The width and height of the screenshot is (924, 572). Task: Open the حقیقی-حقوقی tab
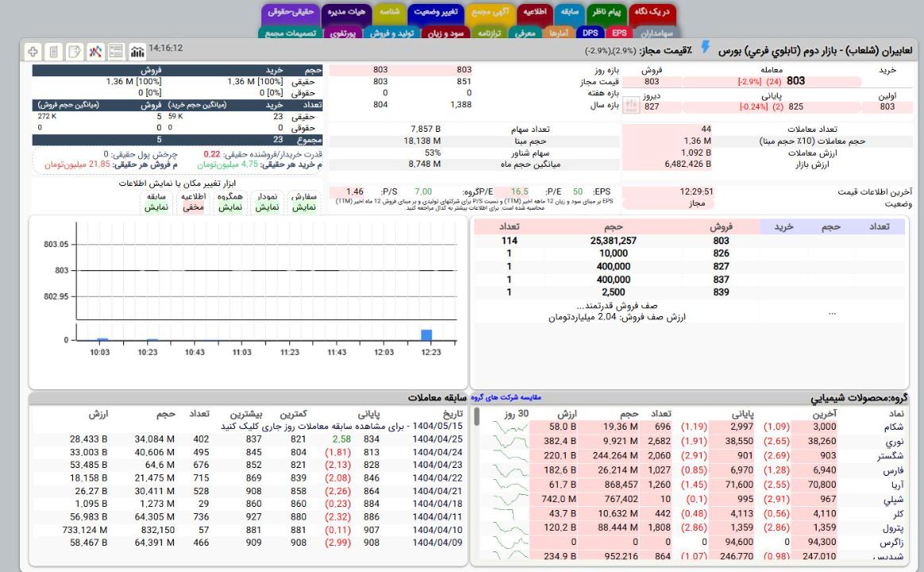pos(289,14)
